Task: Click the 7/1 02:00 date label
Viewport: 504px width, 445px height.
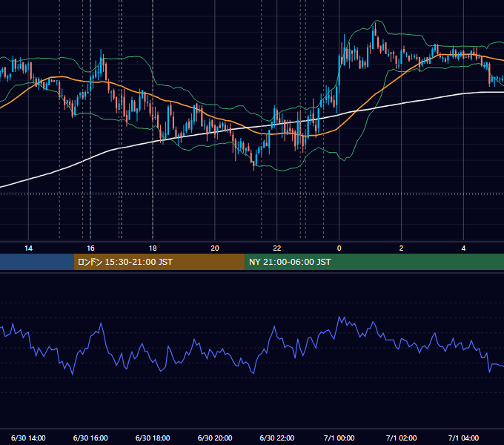Action: [401, 438]
